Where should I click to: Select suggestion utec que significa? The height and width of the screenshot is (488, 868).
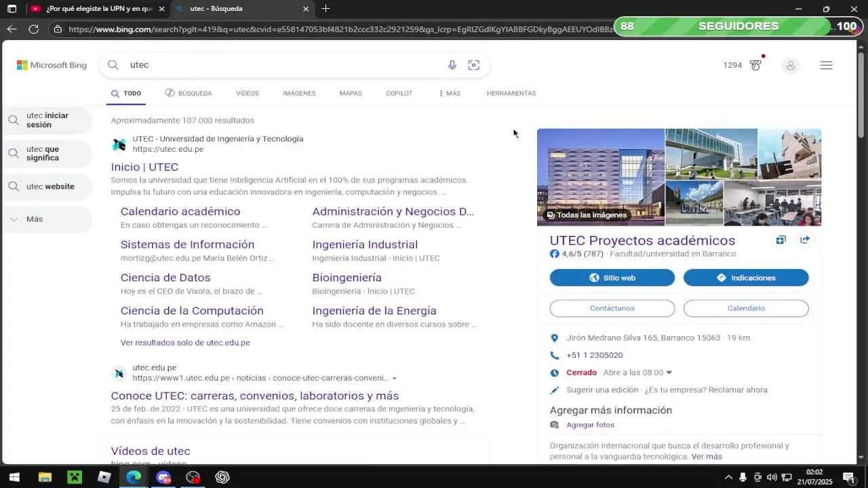click(x=47, y=153)
